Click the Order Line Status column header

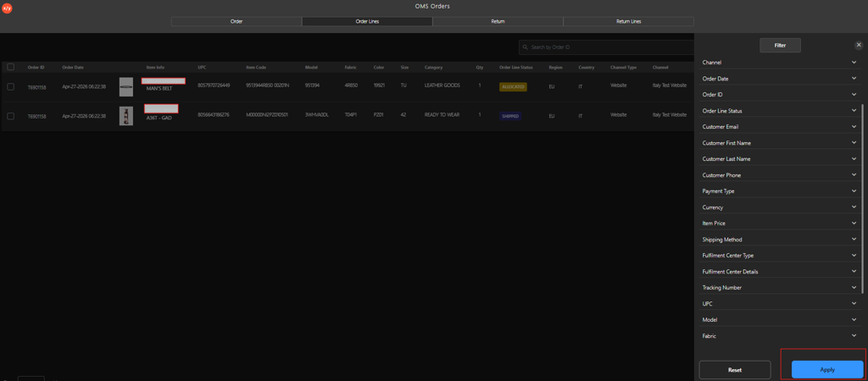pyautogui.click(x=516, y=68)
